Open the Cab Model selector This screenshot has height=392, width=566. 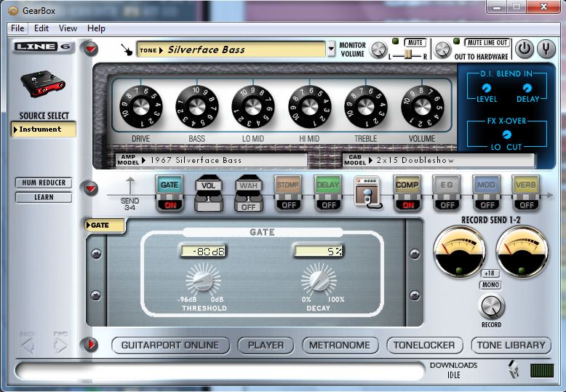click(x=438, y=160)
